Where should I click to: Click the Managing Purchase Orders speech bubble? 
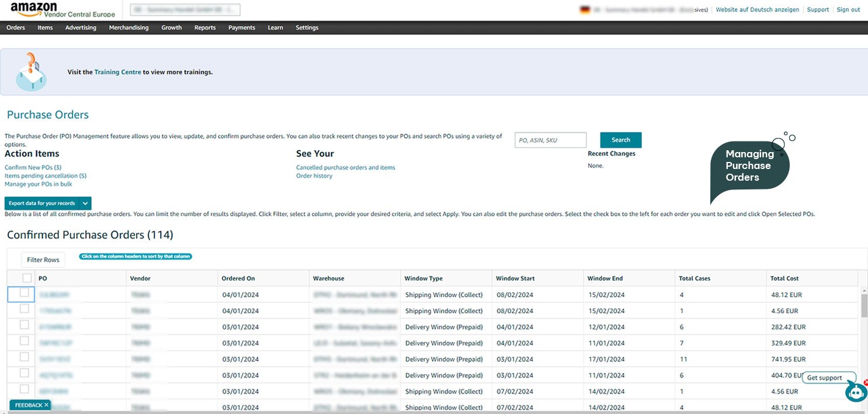tap(749, 166)
